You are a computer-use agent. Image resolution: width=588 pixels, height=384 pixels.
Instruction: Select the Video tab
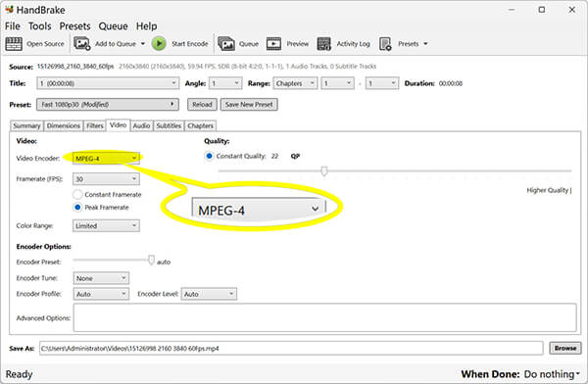click(119, 125)
